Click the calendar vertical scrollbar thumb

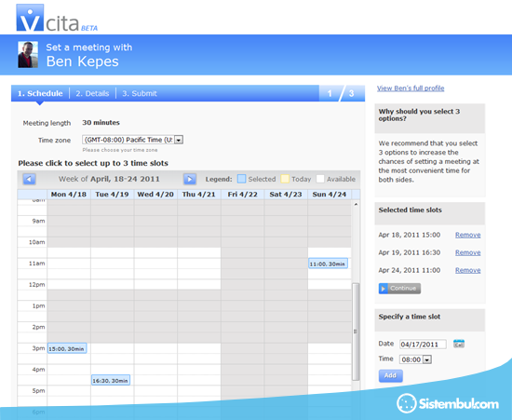point(356,332)
